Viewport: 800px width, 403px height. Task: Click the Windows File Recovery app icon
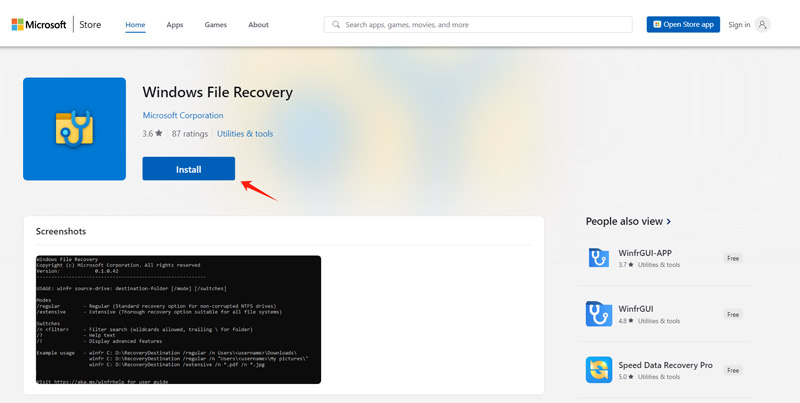click(x=74, y=129)
